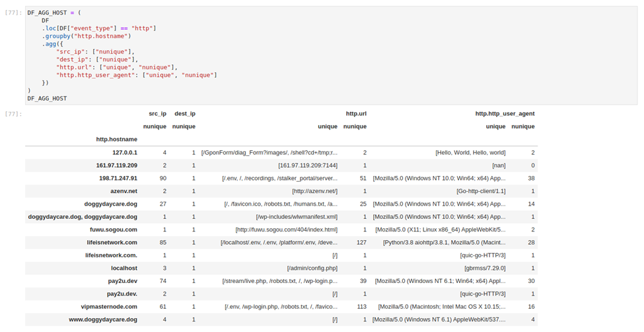644x332 pixels.
Task: Click the azenv.net hostname cell
Action: pos(124,191)
